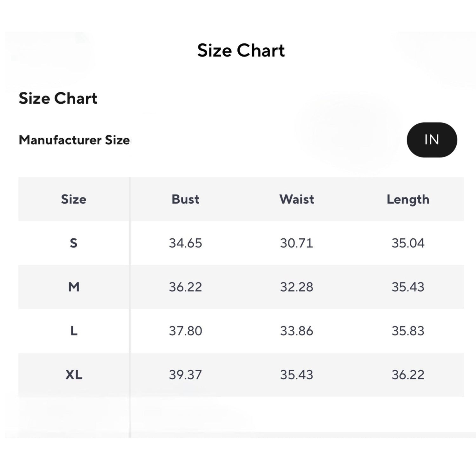Image resolution: width=476 pixels, height=476 pixels.
Task: Click the Waist column header
Action: [297, 199]
